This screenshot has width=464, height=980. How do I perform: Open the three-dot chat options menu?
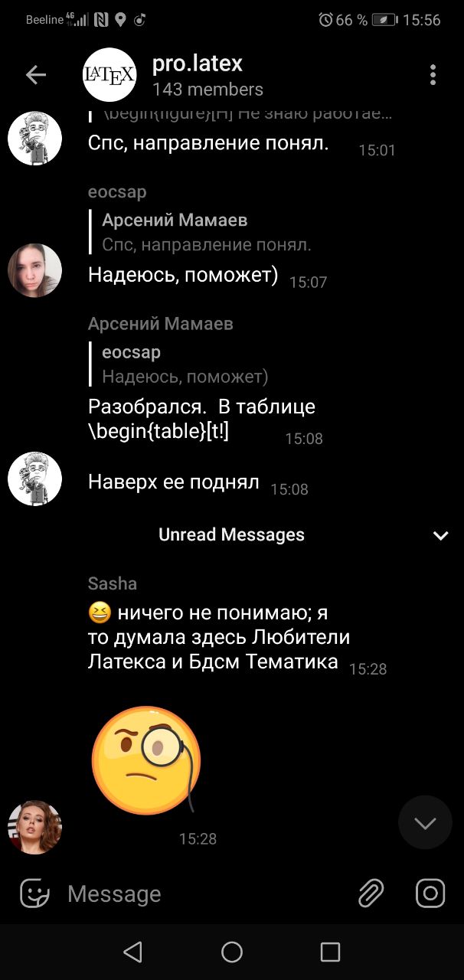coord(433,74)
